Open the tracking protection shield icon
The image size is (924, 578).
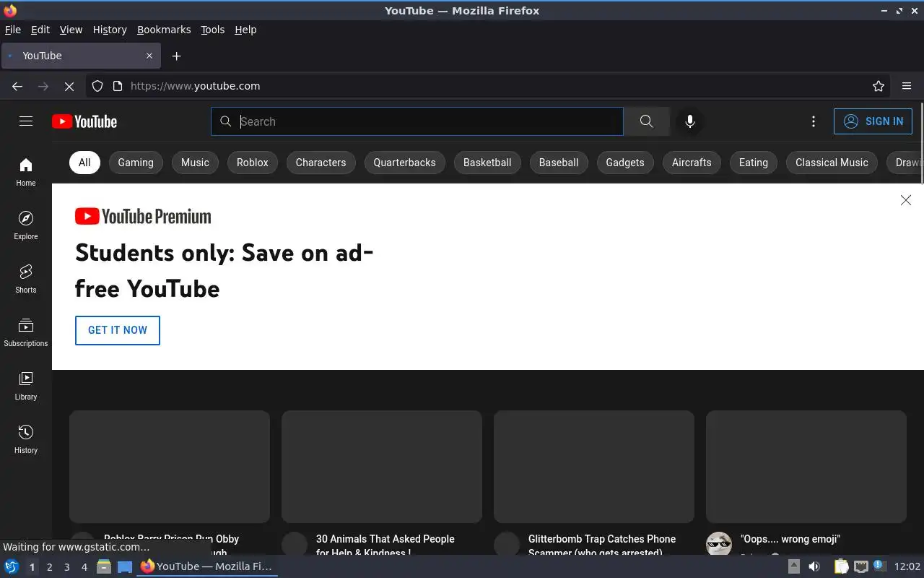[x=97, y=86]
